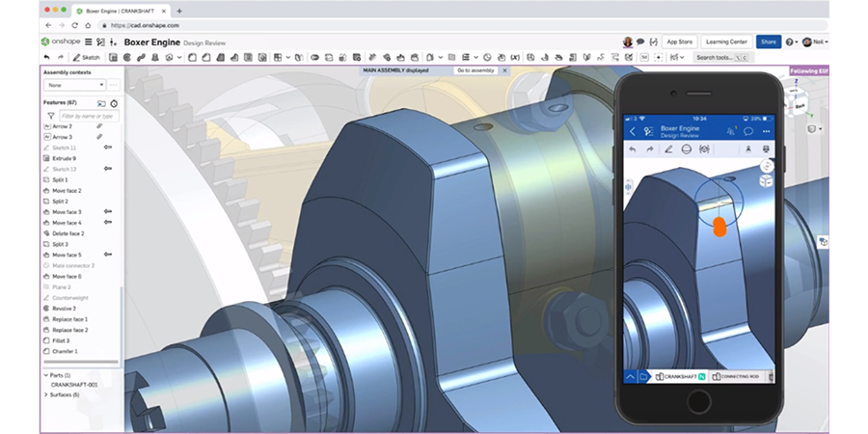This screenshot has width=868, height=434.
Task: Click the rollback timer icon beside Features
Action: (114, 102)
